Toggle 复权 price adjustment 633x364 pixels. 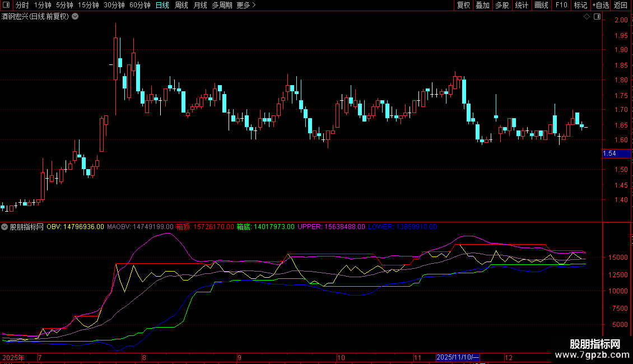point(463,5)
